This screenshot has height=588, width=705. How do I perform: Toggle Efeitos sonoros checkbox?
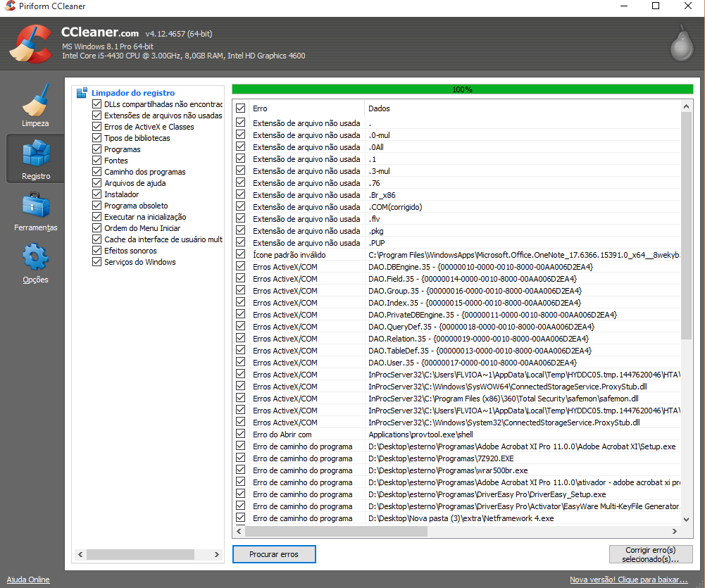pyautogui.click(x=96, y=251)
